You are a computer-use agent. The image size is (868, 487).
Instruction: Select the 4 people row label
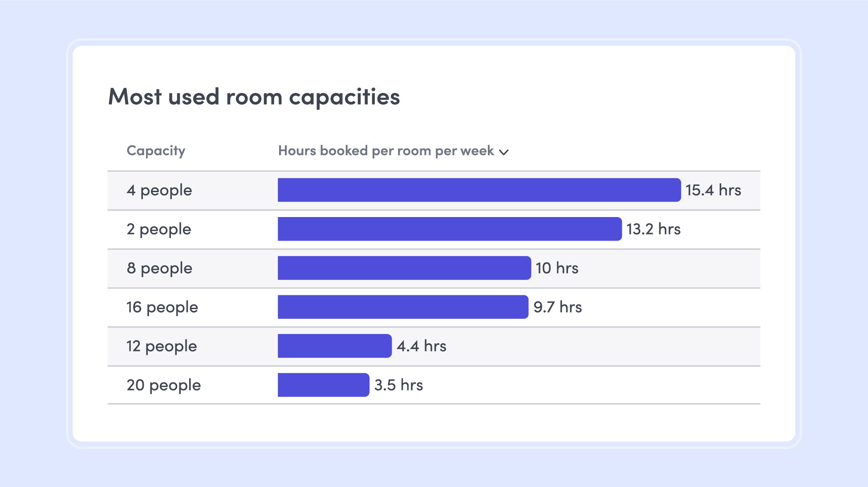pyautogui.click(x=159, y=190)
